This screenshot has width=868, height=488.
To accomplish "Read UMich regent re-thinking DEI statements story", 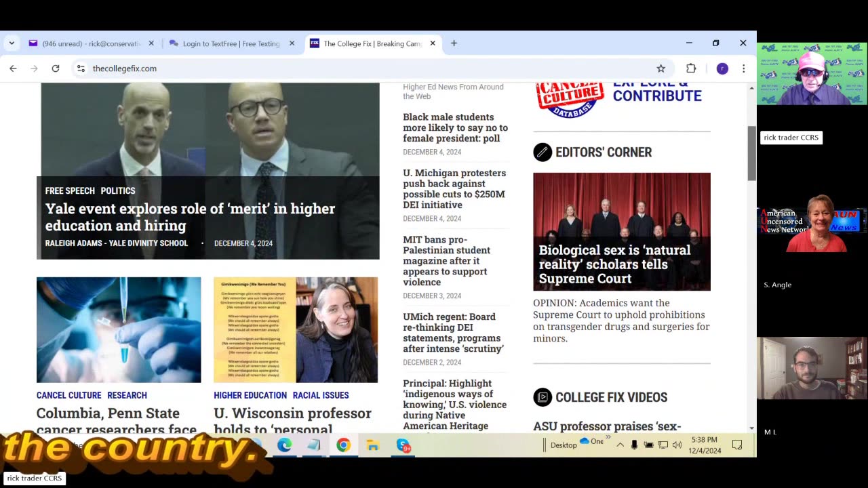I will 453,333.
